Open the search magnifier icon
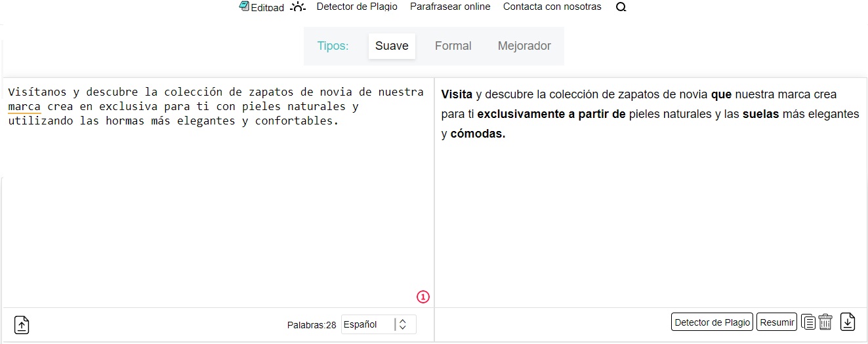The height and width of the screenshot is (344, 868). point(621,7)
